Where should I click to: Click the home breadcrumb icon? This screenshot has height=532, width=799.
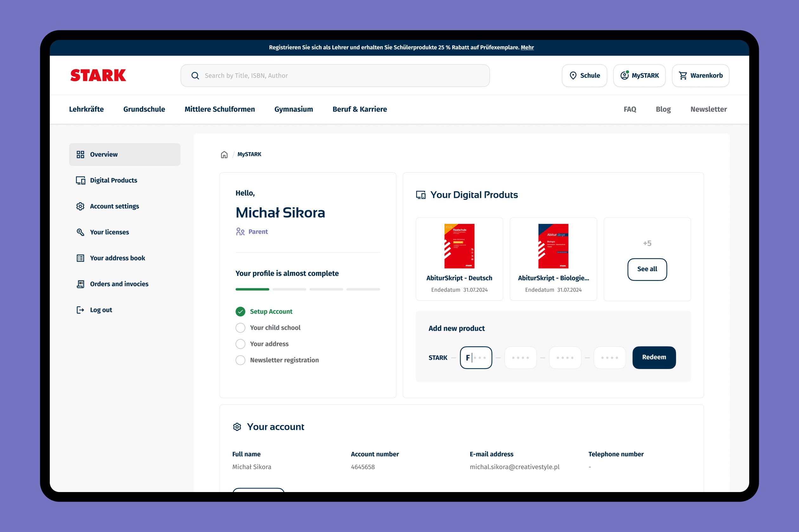pos(224,155)
